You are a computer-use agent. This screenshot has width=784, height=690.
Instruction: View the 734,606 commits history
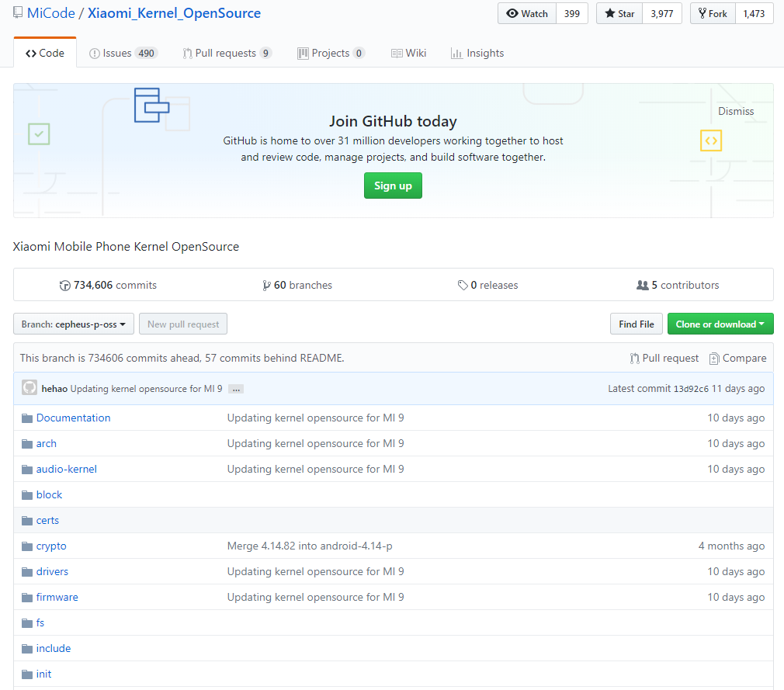click(x=108, y=285)
